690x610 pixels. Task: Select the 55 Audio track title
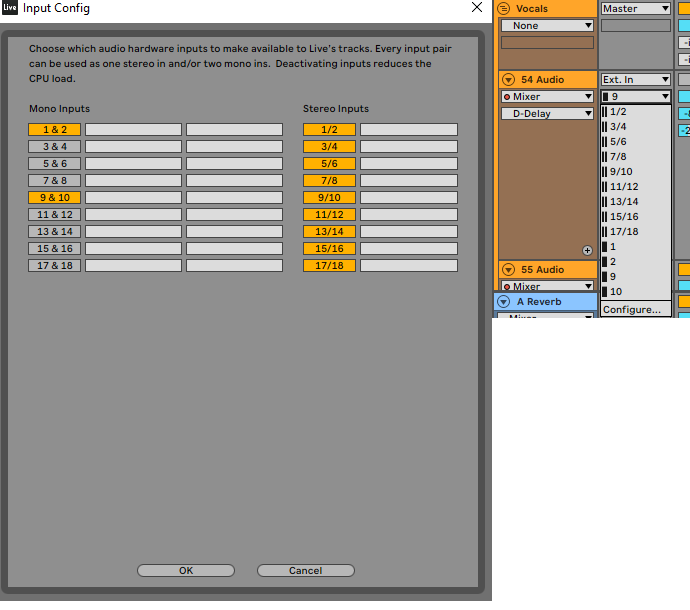543,270
